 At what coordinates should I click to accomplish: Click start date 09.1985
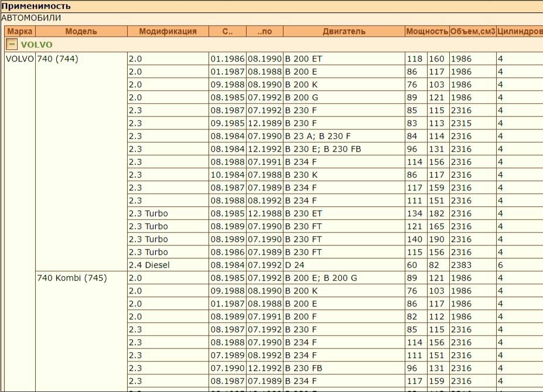[227, 123]
